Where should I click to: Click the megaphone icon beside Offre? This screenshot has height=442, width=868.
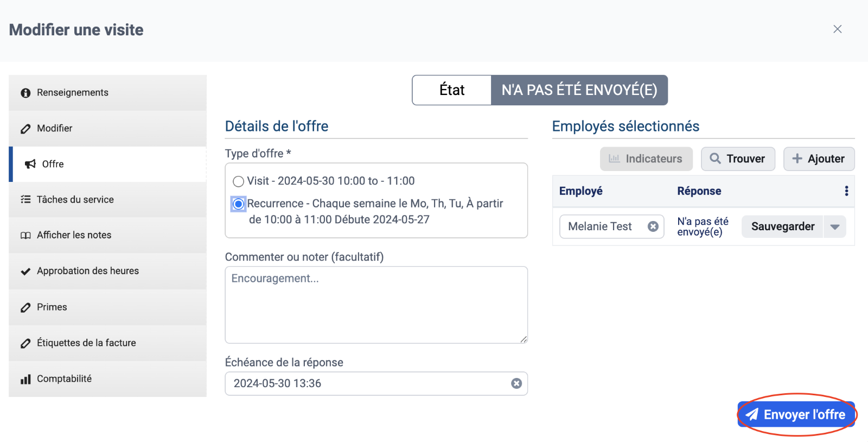pyautogui.click(x=30, y=164)
